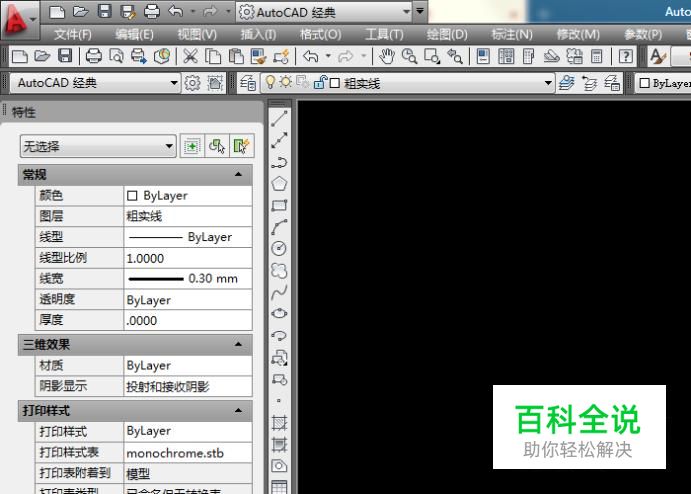Viewport: 691px width, 494px height.
Task: Click the New file icon in quick access toolbar
Action: 57,11
